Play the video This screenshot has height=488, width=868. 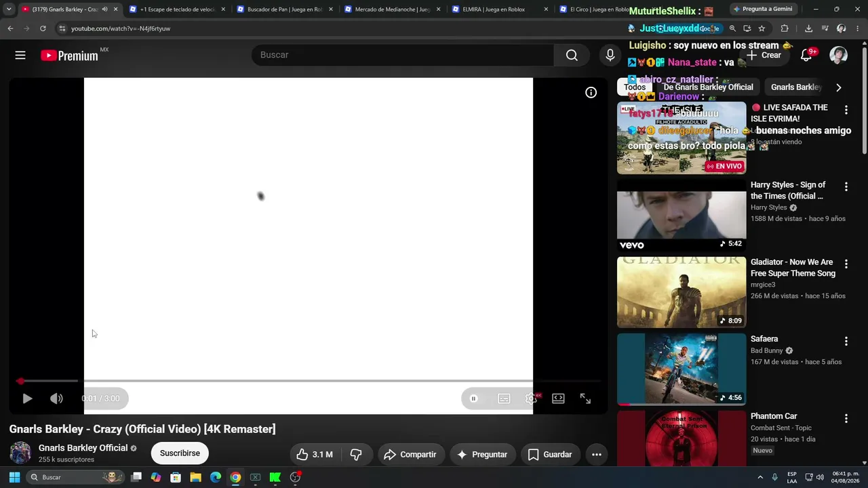pyautogui.click(x=27, y=399)
